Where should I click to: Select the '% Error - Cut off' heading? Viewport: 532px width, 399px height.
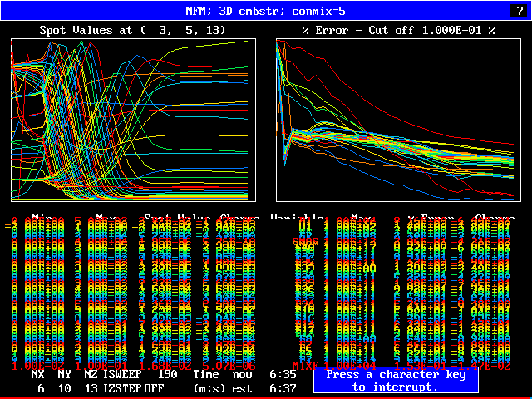387,30
